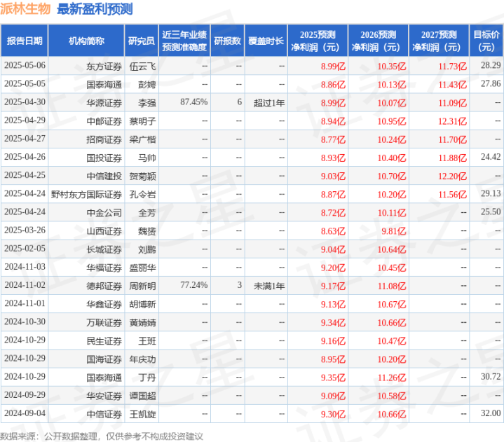Screen dimensions: 504x442
Task: Click the 12.31亿 forecast for 中邮证券
Action: point(453,121)
